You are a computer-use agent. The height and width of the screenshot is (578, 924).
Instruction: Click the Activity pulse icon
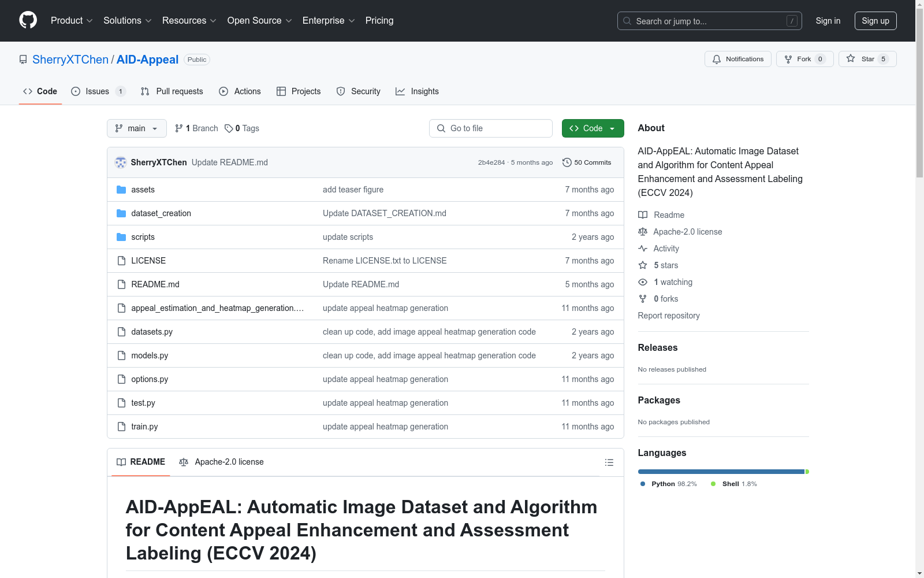pyautogui.click(x=643, y=249)
